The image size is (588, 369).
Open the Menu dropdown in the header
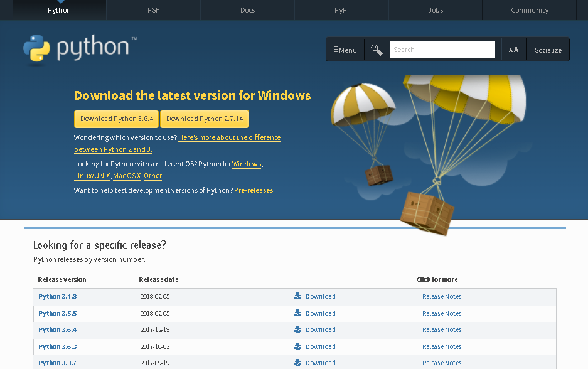345,50
